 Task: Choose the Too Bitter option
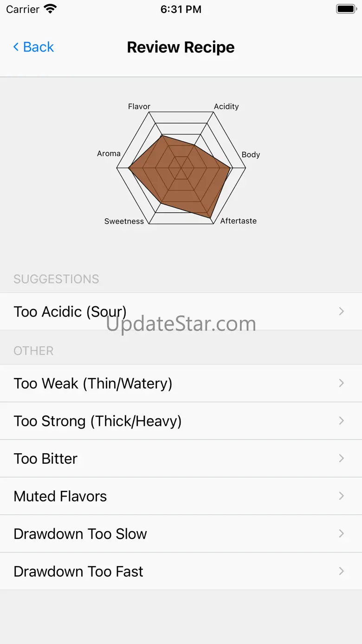click(45, 459)
